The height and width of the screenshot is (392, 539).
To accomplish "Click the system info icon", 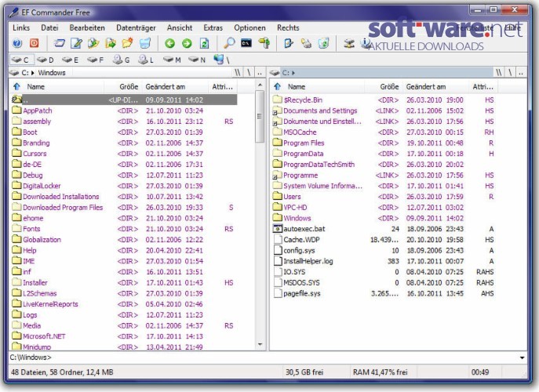I will tap(366, 43).
